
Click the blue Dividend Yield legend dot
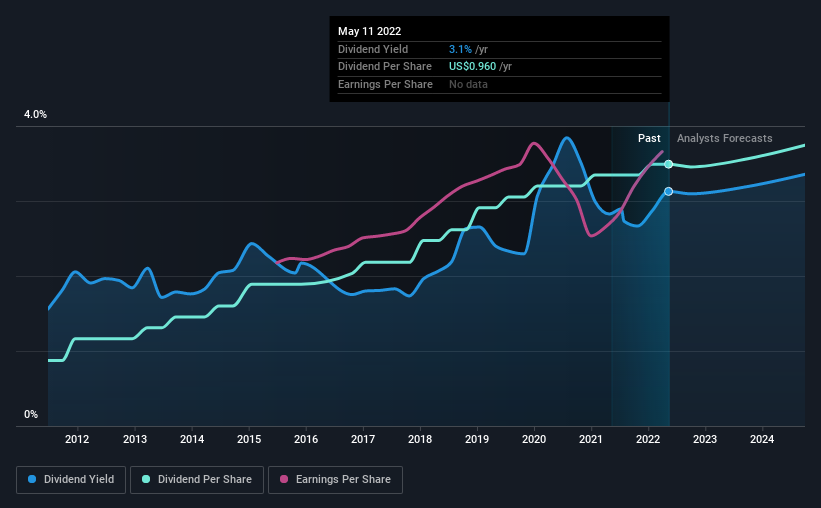click(32, 479)
